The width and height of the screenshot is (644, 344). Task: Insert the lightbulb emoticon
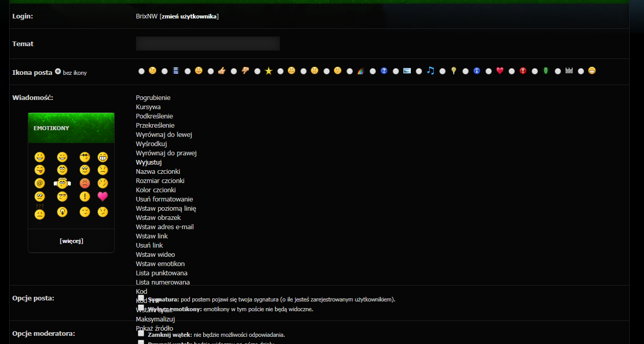coord(63,211)
